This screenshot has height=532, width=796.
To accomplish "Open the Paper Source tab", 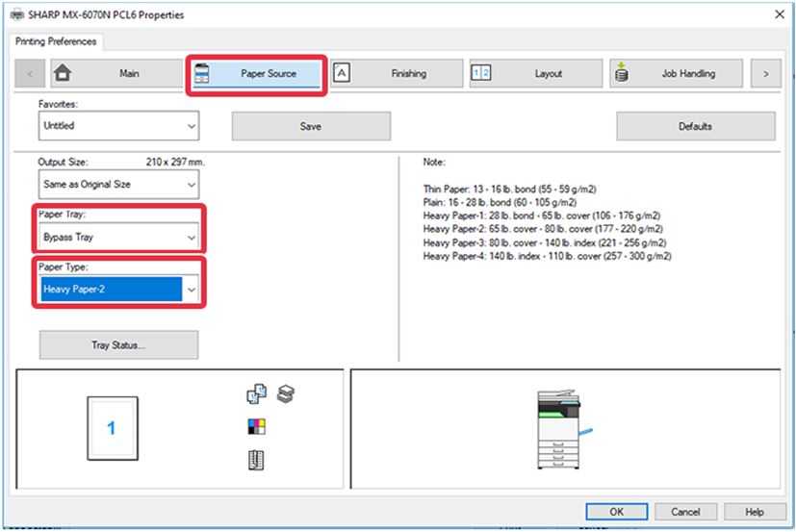I will 256,73.
